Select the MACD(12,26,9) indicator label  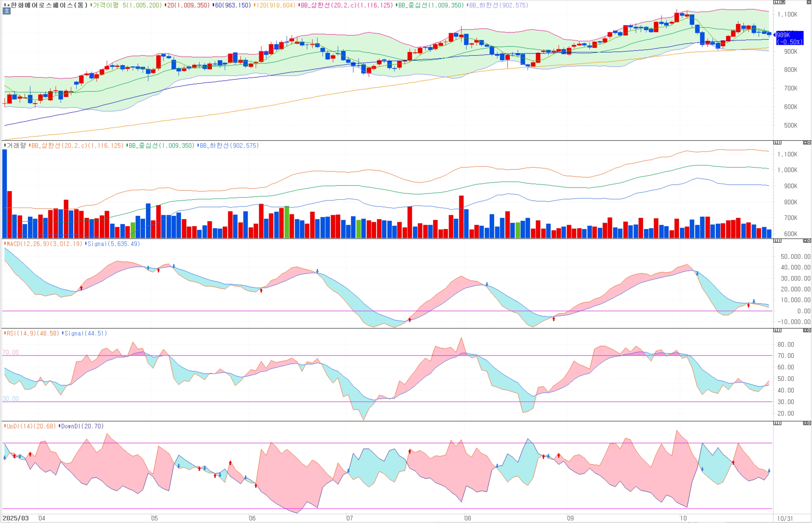[x=44, y=244]
